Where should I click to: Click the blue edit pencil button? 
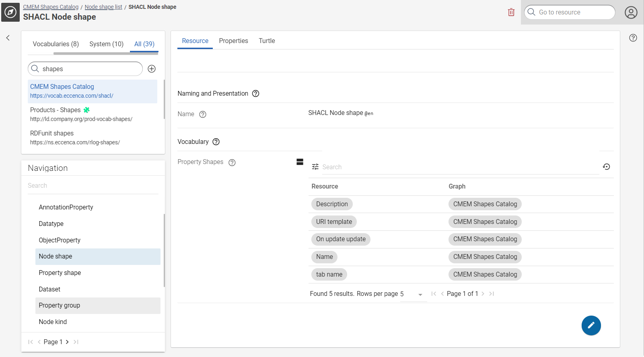591,325
